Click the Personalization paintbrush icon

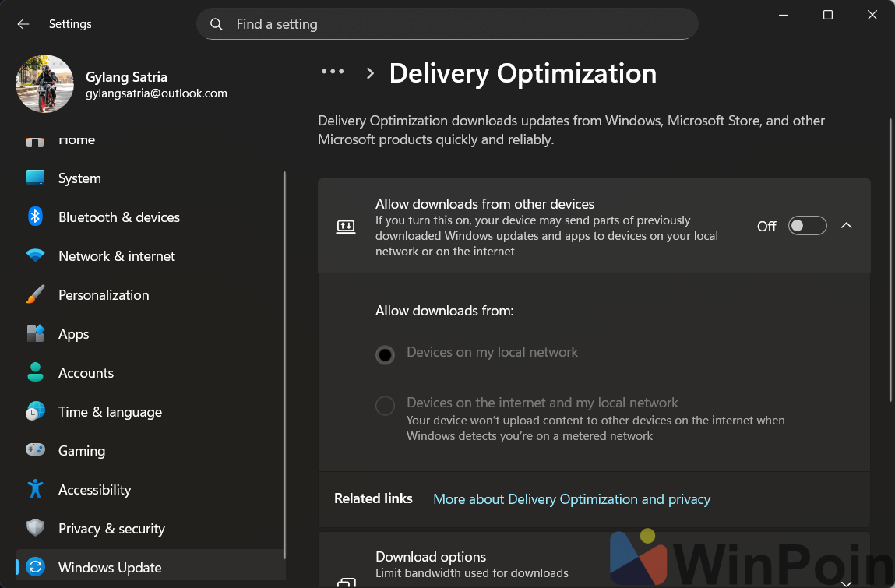[35, 294]
